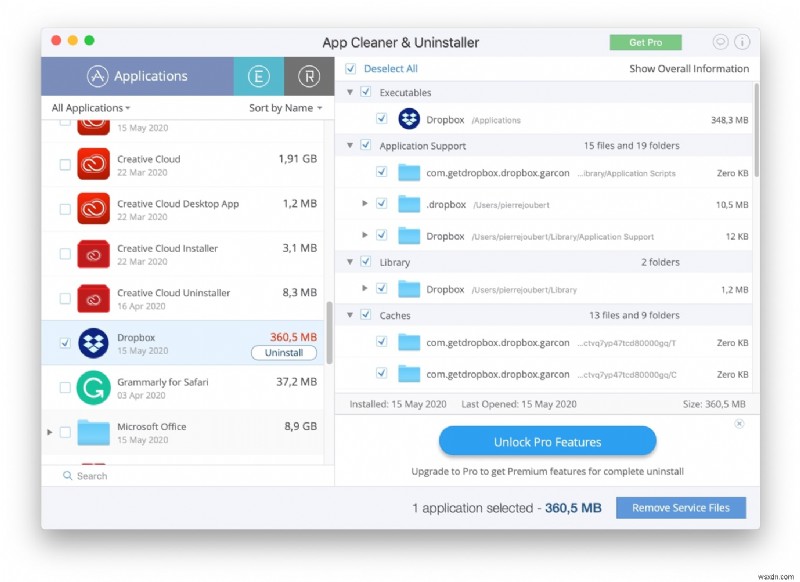Screen dimensions: 800x582
Task: Switch to the Extensions (E) section
Action: [259, 75]
